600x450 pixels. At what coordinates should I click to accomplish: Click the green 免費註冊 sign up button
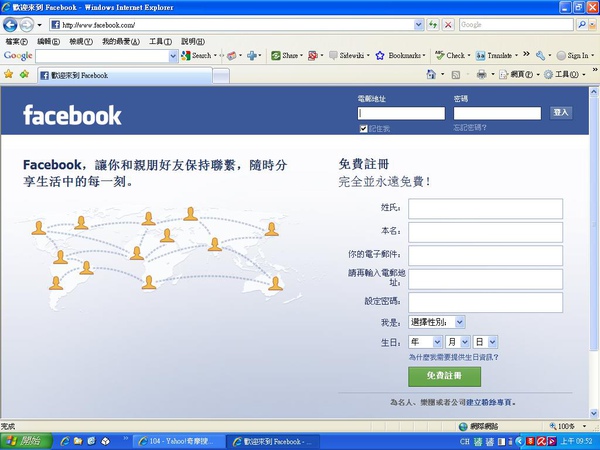tap(444, 376)
